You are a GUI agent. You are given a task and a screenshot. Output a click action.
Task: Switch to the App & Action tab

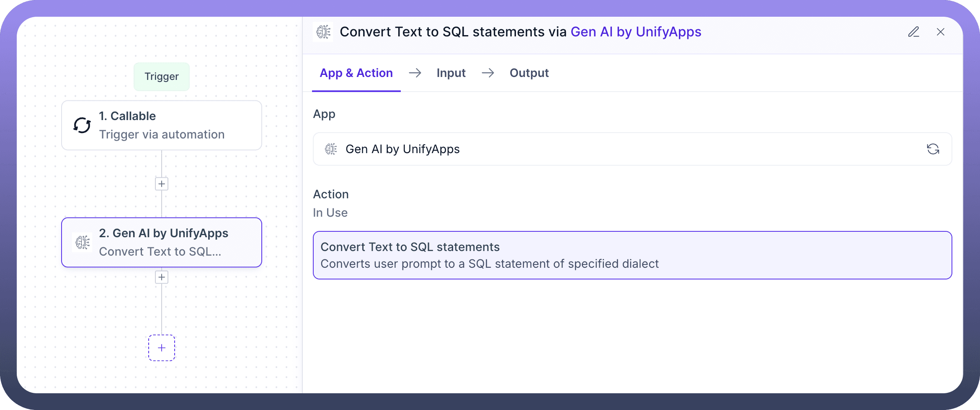point(356,73)
